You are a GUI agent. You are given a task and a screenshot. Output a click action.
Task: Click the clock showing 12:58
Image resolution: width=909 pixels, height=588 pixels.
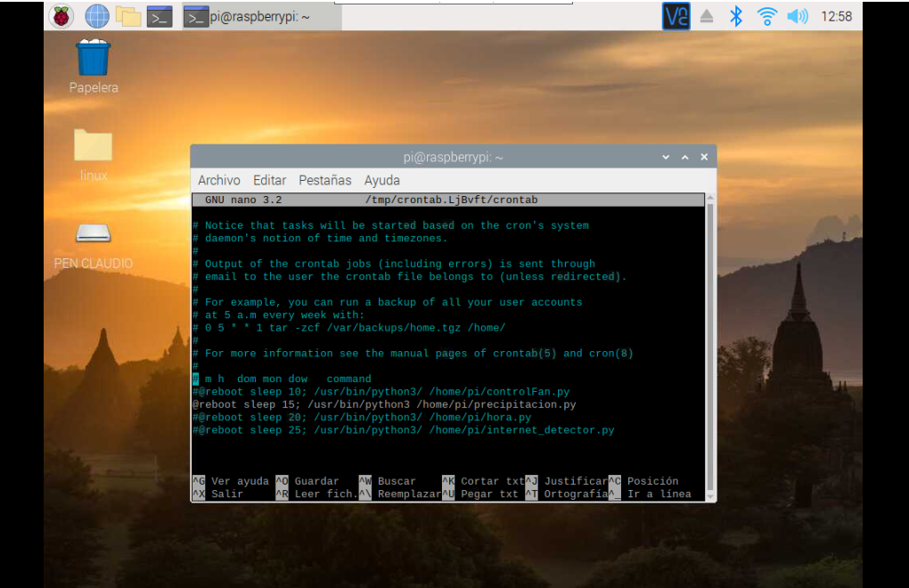(x=836, y=16)
